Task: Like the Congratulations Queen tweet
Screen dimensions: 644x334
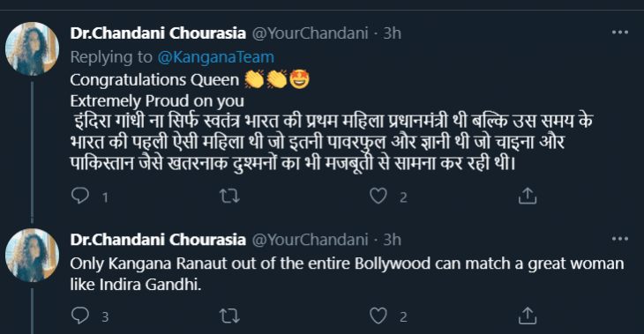Action: (378, 196)
